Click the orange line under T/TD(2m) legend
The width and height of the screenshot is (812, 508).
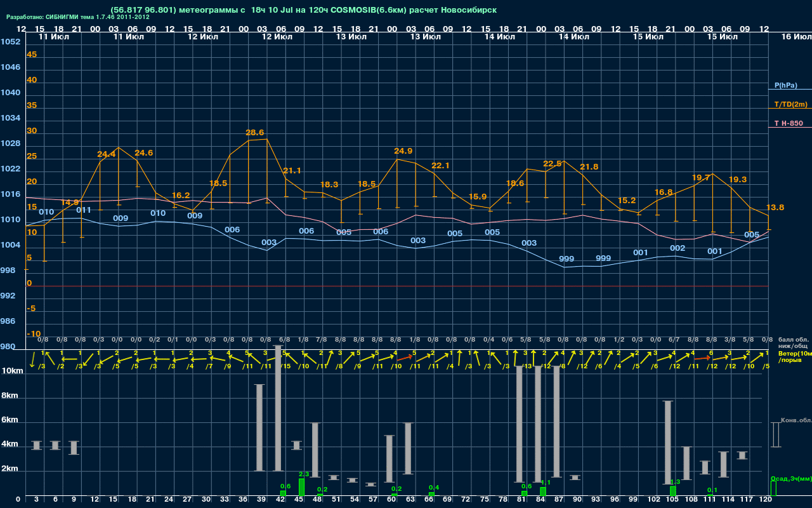[x=790, y=109]
